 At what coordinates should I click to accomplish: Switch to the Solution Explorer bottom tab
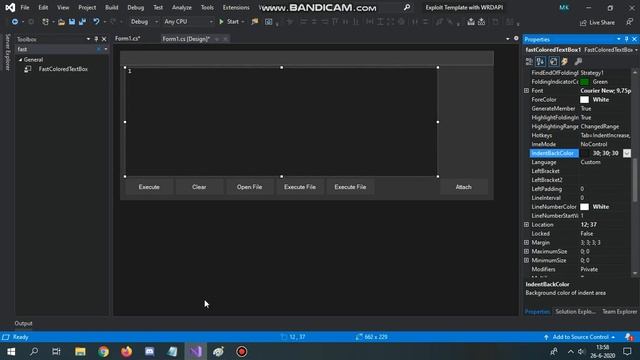[x=575, y=311]
